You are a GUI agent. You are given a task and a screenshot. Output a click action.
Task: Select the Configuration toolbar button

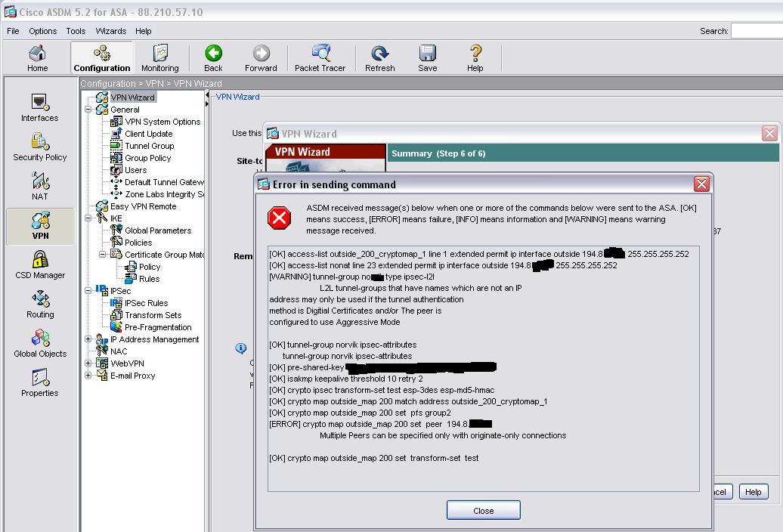click(x=102, y=58)
